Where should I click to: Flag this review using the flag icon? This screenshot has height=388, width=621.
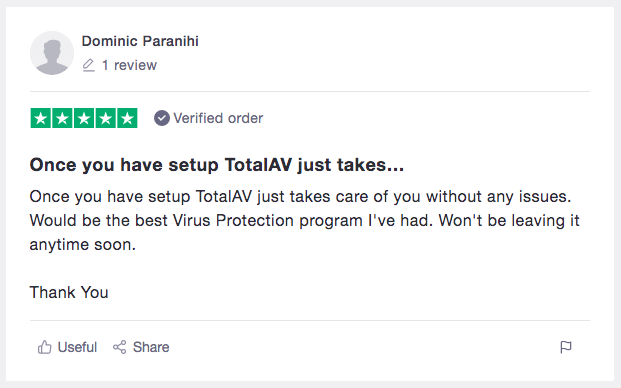(566, 347)
